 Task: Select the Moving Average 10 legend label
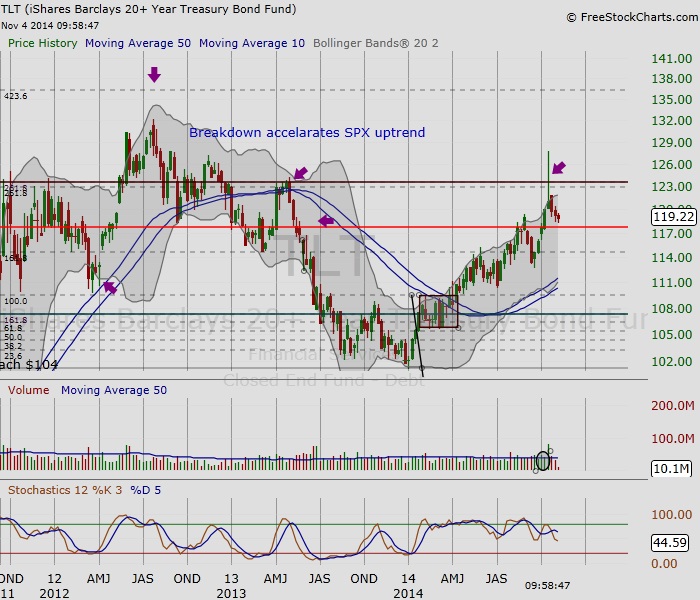coord(252,43)
